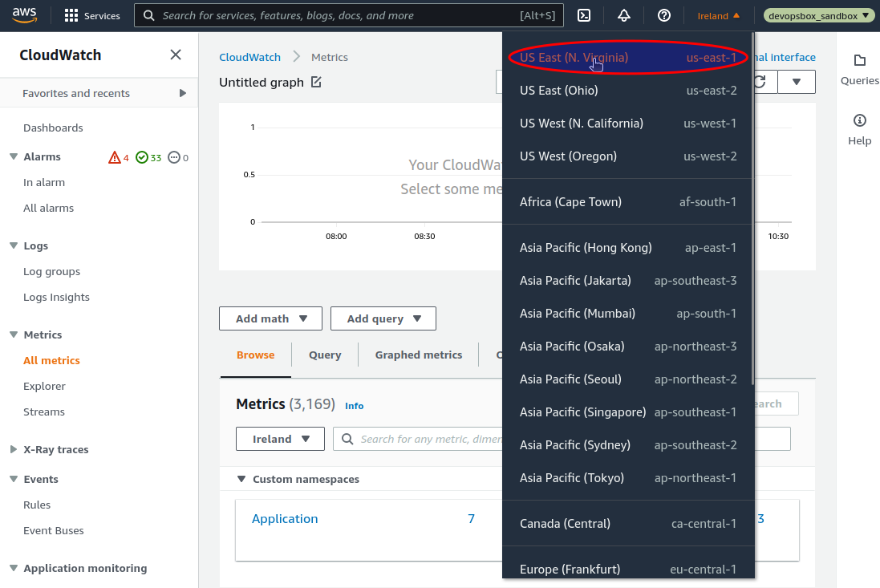Open the Add math dropdown
The height and width of the screenshot is (588, 880).
click(270, 318)
